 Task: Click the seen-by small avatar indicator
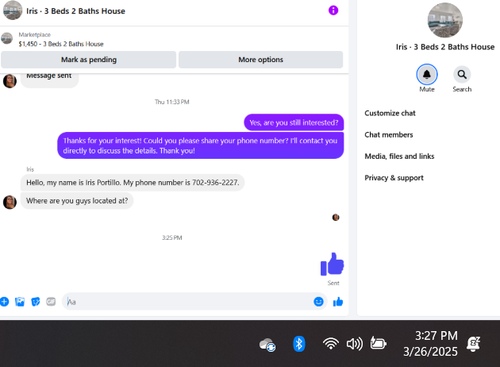coord(336,217)
